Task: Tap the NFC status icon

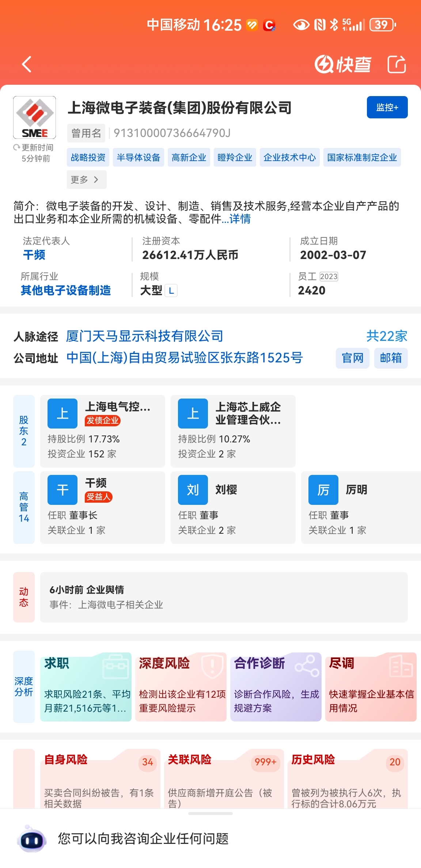Action: [320, 25]
